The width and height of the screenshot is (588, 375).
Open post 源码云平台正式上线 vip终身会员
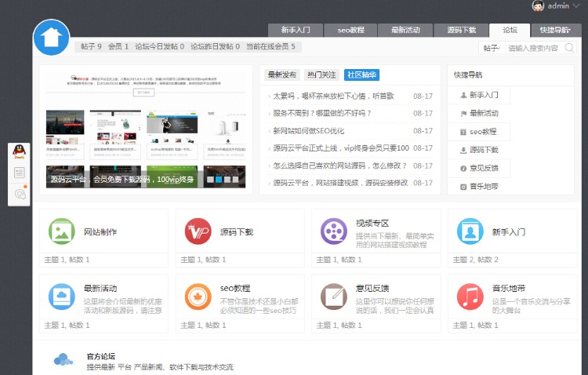(x=341, y=148)
